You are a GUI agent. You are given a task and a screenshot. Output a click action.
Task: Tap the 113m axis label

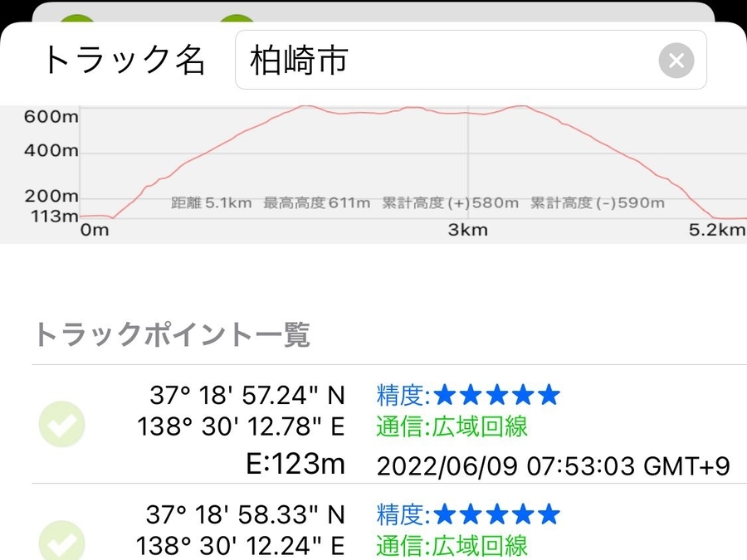[54, 217]
